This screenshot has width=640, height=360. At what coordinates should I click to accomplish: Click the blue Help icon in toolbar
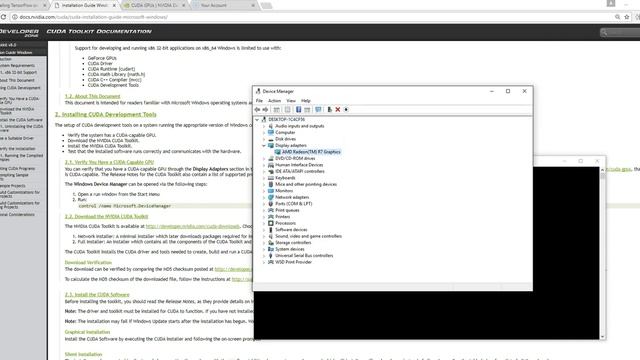(x=298, y=109)
